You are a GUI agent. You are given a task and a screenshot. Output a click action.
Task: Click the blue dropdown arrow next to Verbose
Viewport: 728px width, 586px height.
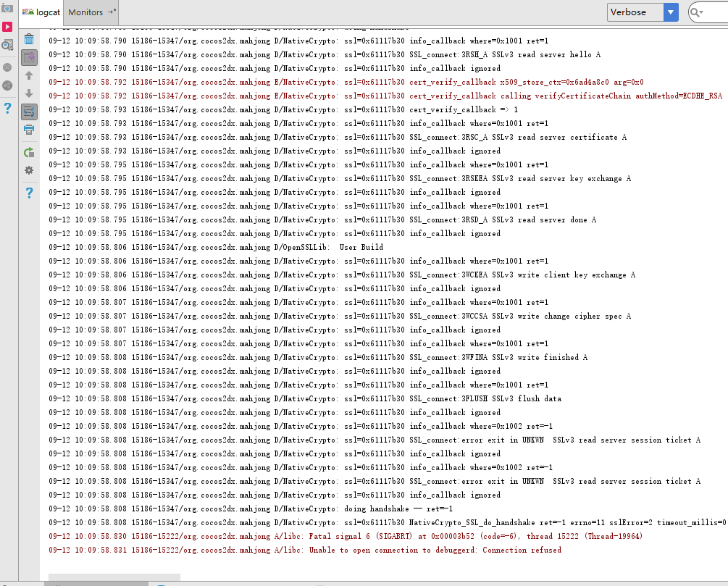click(x=671, y=12)
